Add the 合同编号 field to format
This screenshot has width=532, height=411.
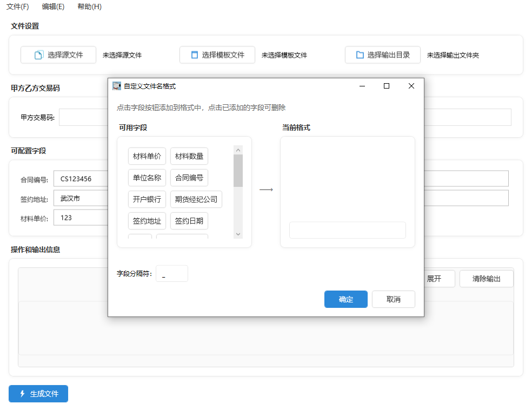pos(189,178)
